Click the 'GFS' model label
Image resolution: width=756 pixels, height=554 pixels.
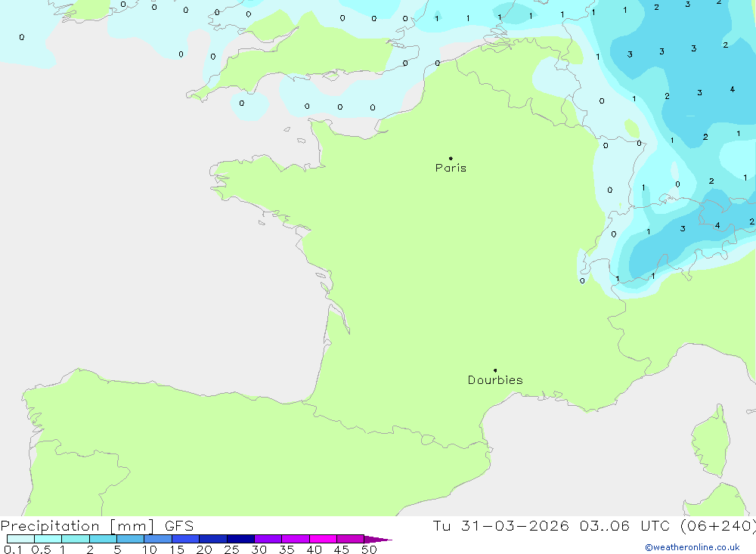coord(179,526)
